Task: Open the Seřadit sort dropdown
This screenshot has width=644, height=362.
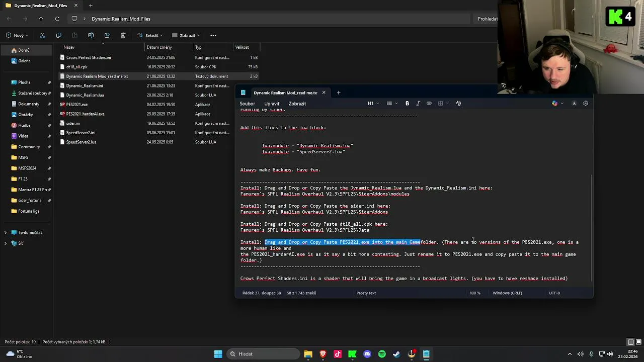Action: point(150,35)
